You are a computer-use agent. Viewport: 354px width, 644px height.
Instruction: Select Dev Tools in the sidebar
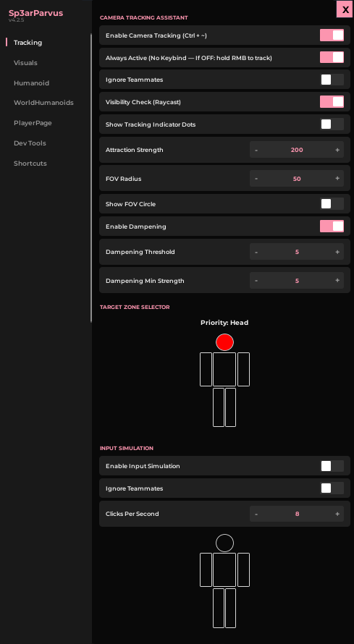coord(30,143)
